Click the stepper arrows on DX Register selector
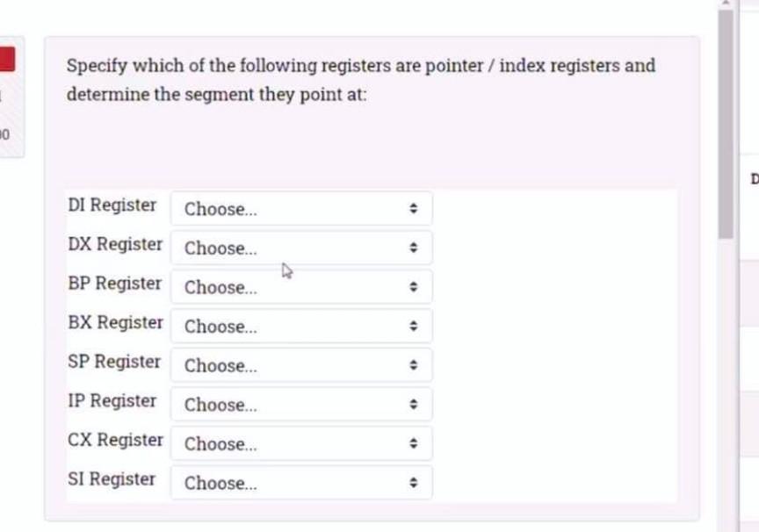Screen dimensions: 759x532 414,248
